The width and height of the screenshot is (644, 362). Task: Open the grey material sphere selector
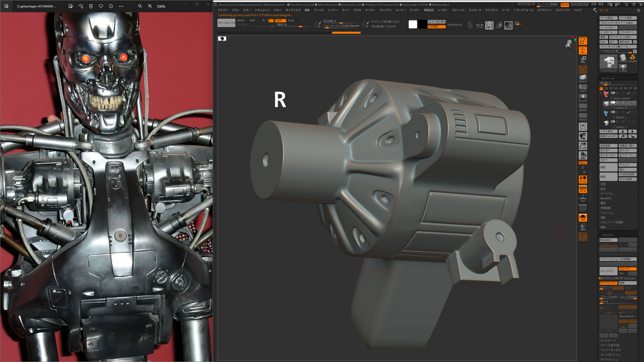pos(583,98)
